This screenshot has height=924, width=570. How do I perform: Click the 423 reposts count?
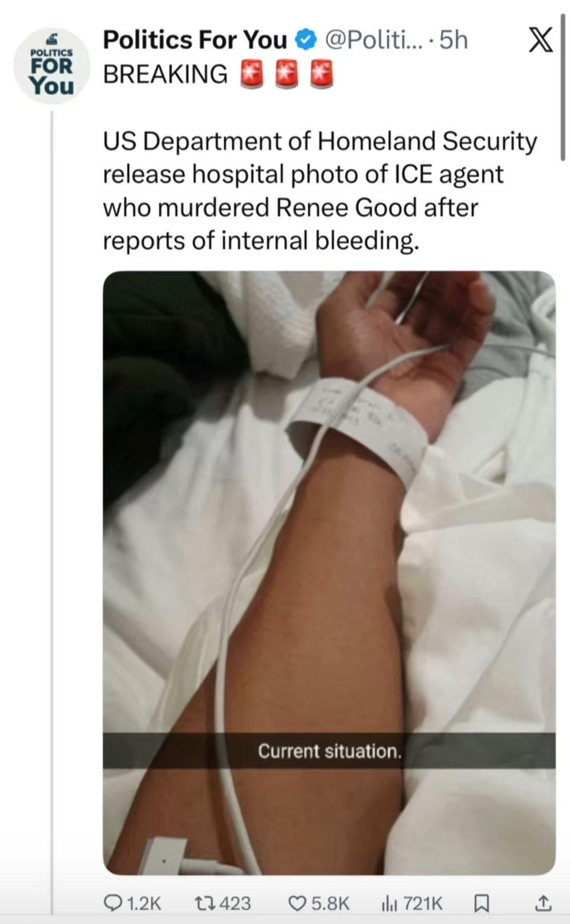(x=235, y=903)
